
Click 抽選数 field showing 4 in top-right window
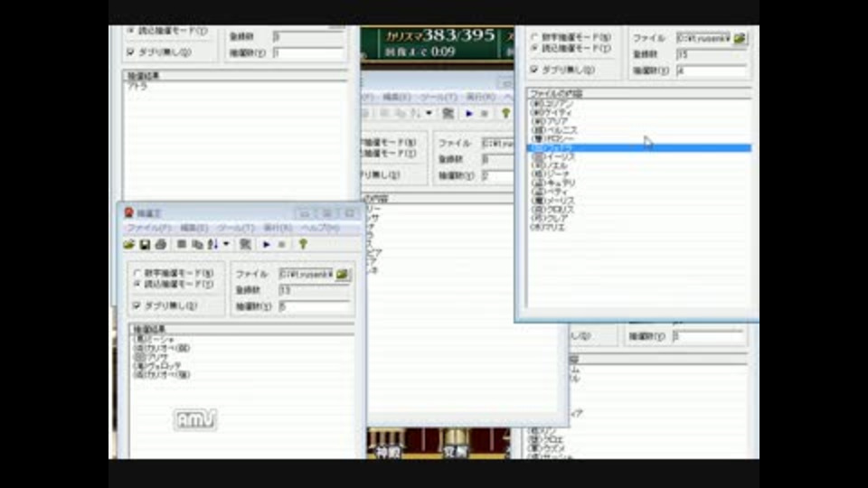(x=712, y=70)
